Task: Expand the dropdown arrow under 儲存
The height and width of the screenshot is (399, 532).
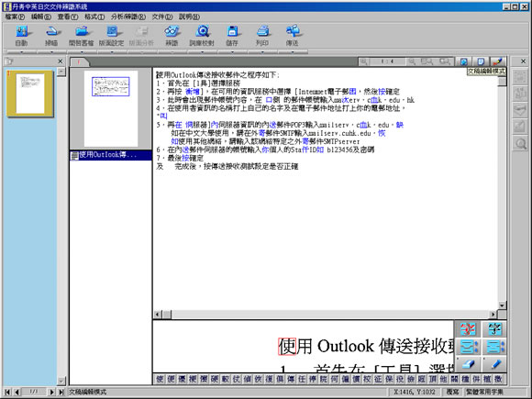Action: pos(232,52)
